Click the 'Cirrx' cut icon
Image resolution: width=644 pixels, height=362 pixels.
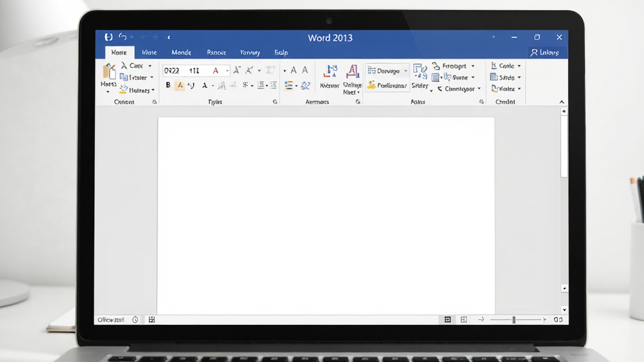(x=124, y=65)
